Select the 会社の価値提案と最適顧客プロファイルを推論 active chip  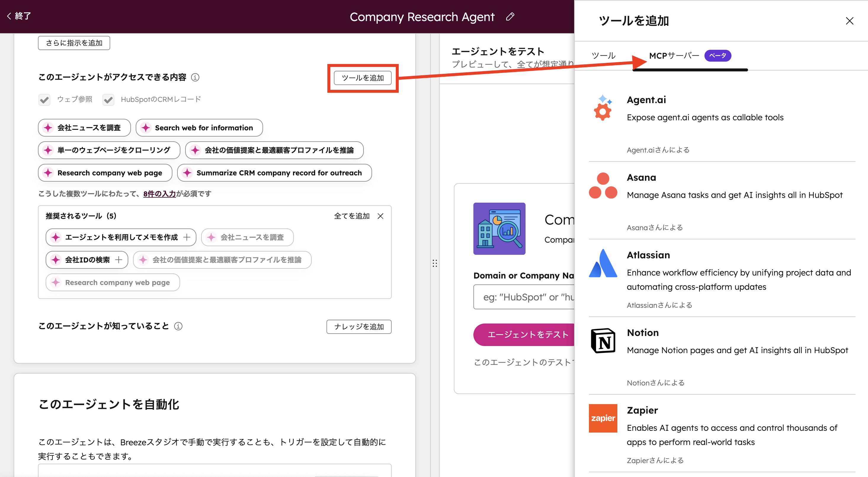point(274,150)
